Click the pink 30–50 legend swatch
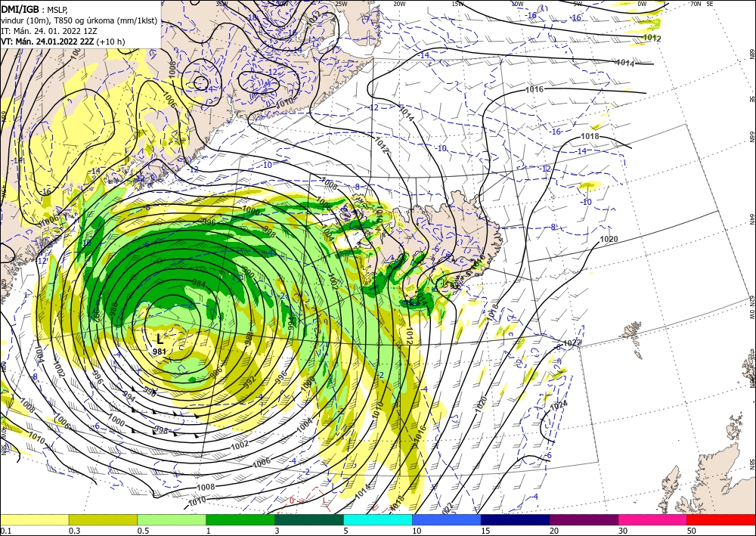Screen dimensions: 756x536 pyautogui.click(x=653, y=519)
